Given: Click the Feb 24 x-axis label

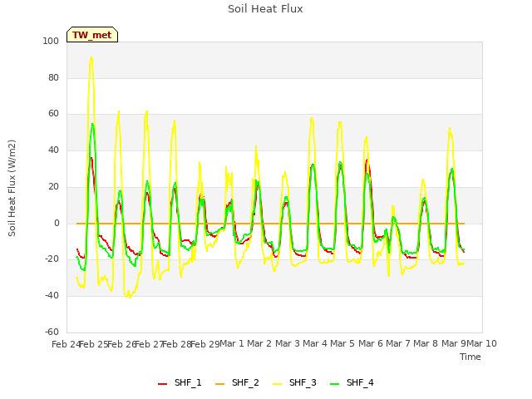Looking at the screenshot, I should (x=66, y=344).
